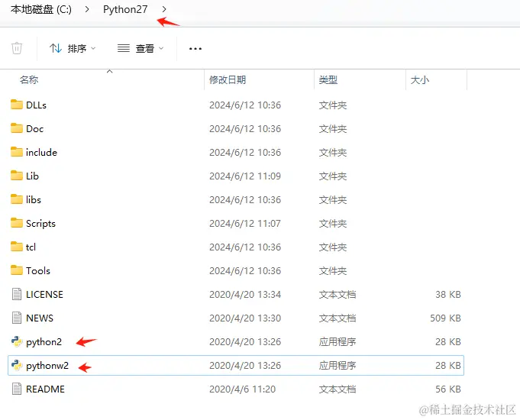520x420 pixels.
Task: Select the file name Doc
Action: (35, 129)
